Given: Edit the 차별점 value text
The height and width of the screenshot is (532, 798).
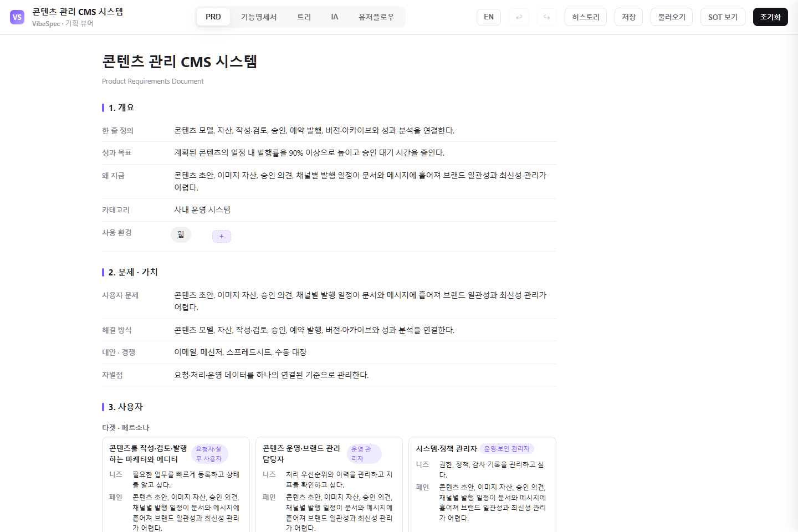Looking at the screenshot, I should [x=272, y=375].
